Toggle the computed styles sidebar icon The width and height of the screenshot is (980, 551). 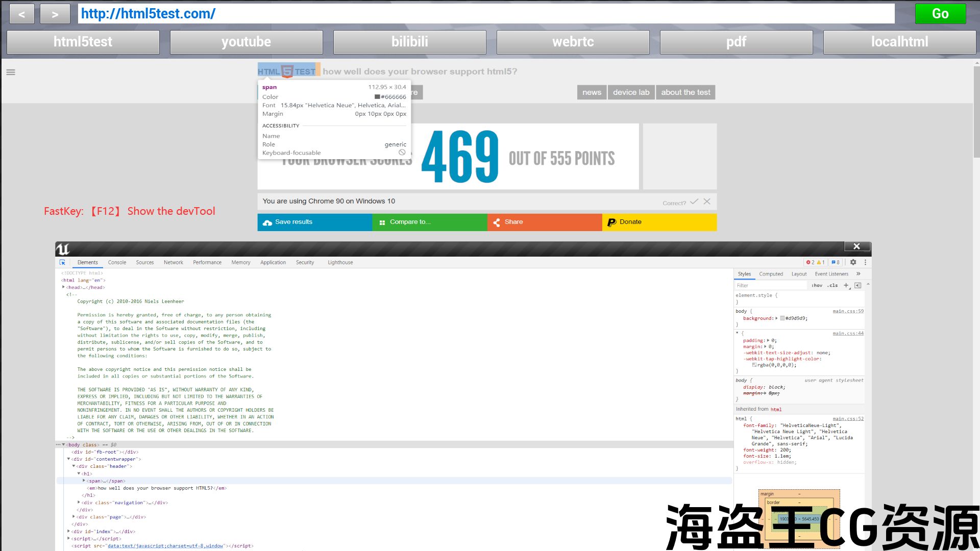(857, 285)
